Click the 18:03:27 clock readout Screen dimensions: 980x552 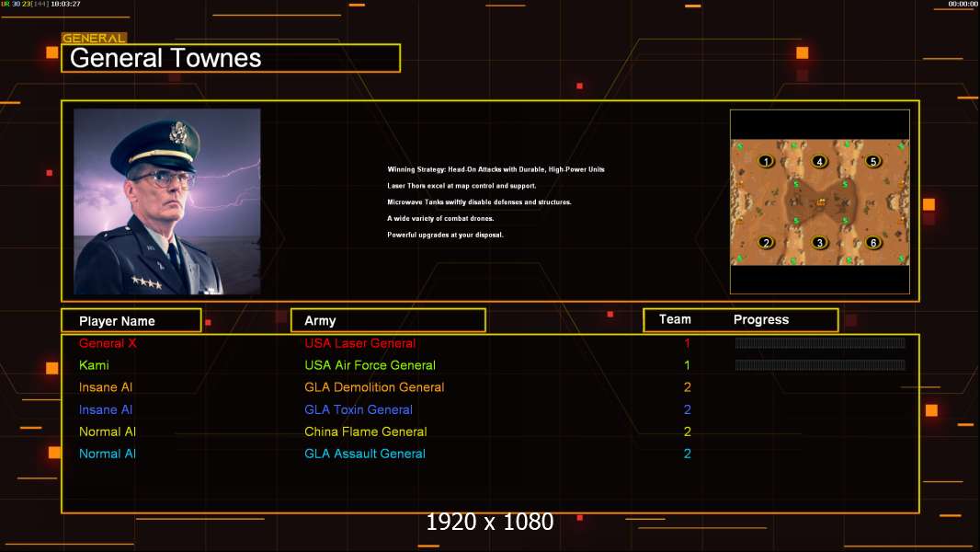coord(65,4)
